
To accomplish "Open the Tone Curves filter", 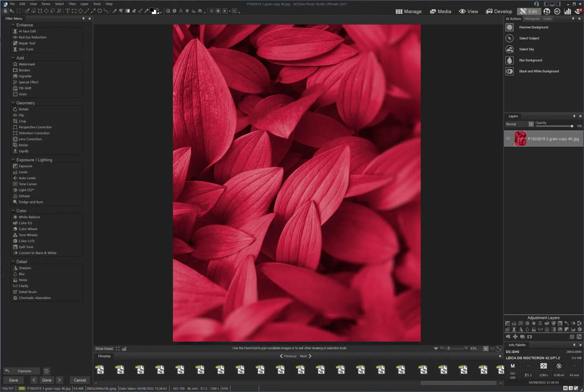I will (27, 184).
